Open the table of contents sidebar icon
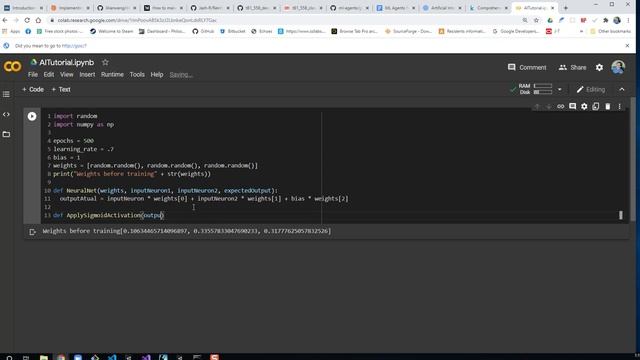 pyautogui.click(x=6, y=94)
